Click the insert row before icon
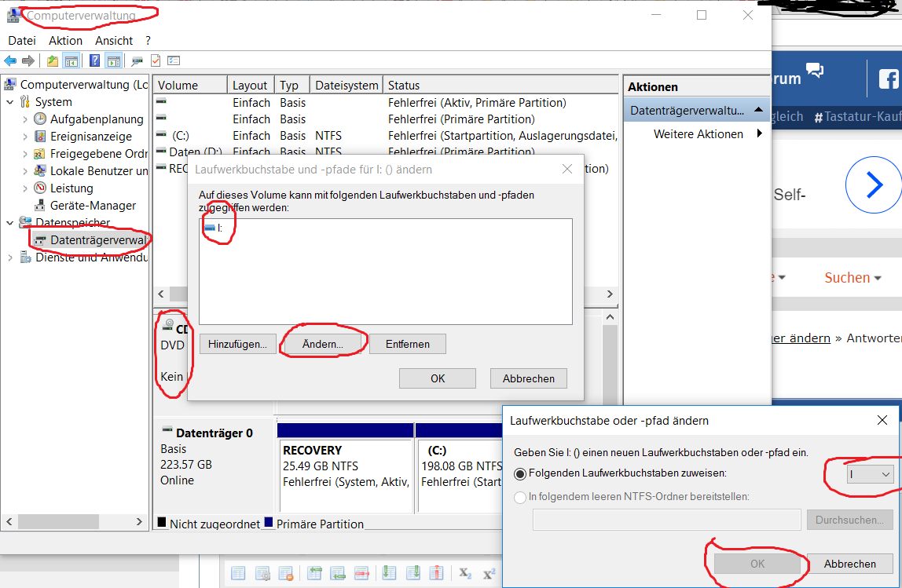The width and height of the screenshot is (902, 588). tap(314, 573)
